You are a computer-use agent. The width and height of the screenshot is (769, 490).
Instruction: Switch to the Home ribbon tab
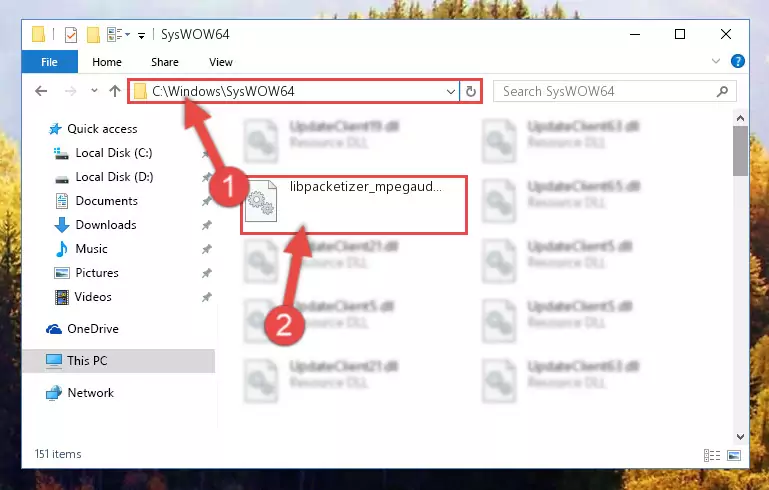pyautogui.click(x=107, y=62)
